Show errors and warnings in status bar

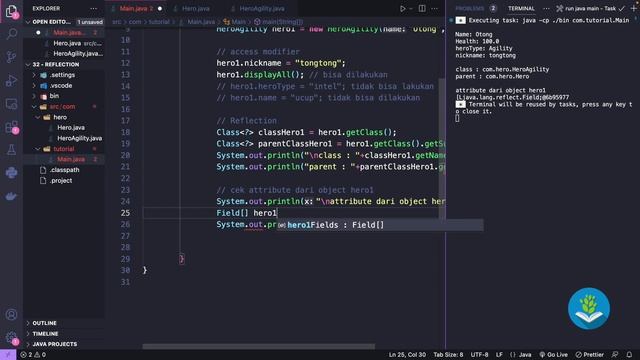pos(33,355)
